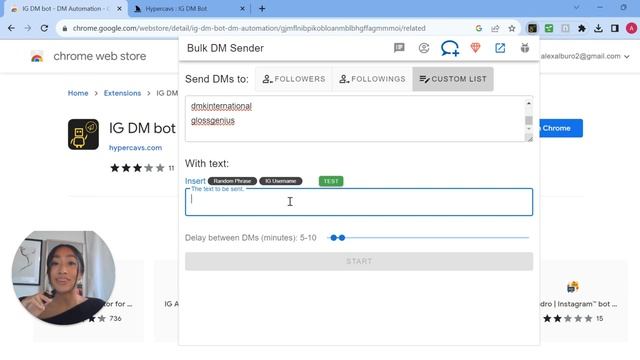Click the green TEST button

(x=331, y=181)
